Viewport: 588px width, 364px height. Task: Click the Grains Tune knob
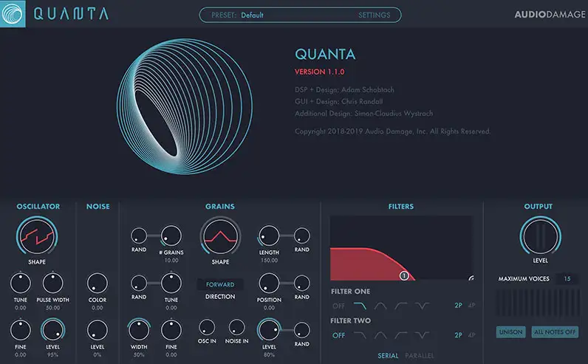pos(171,283)
